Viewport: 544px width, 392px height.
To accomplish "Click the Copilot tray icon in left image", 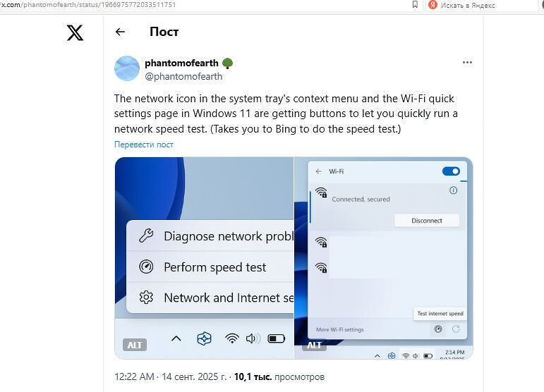I will (x=204, y=338).
